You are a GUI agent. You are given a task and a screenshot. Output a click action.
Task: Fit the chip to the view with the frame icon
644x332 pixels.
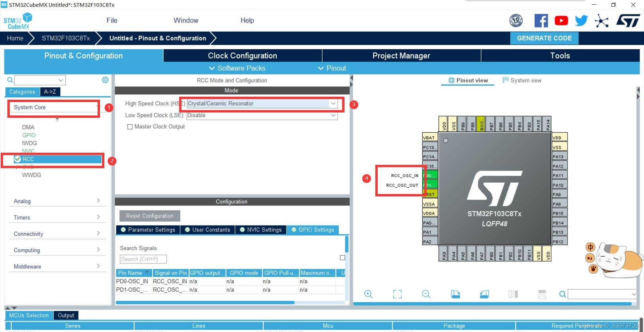point(397,294)
